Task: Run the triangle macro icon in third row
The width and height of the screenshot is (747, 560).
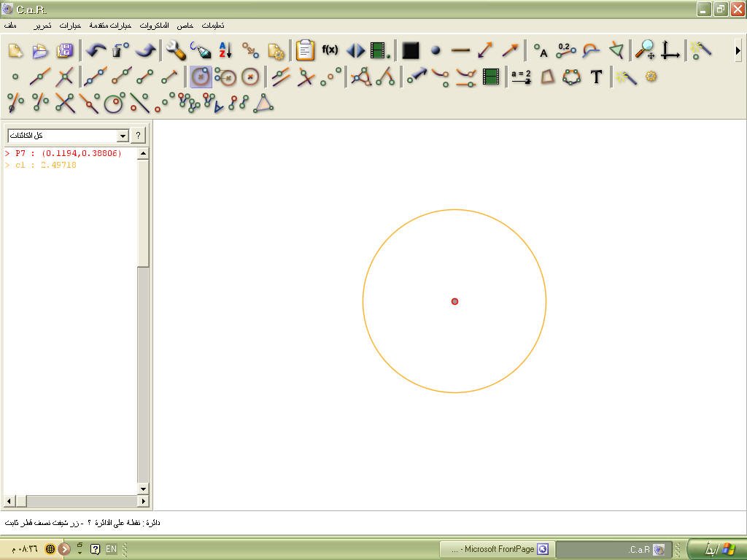Action: [263, 103]
